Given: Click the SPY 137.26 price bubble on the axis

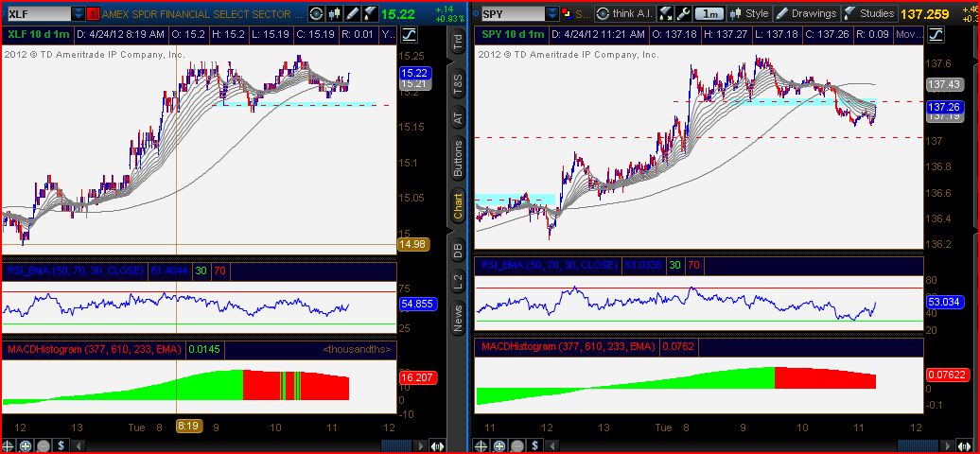Looking at the screenshot, I should [x=943, y=106].
